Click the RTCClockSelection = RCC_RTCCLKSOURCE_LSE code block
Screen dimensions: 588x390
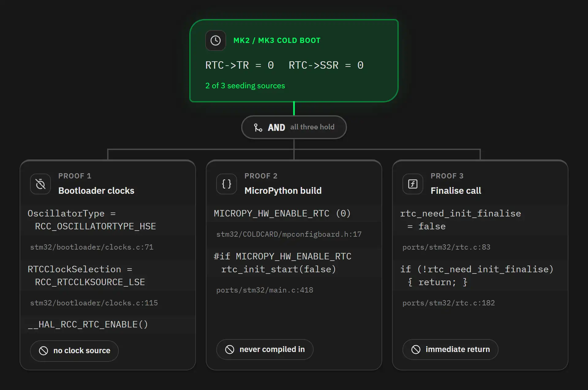coord(108,276)
